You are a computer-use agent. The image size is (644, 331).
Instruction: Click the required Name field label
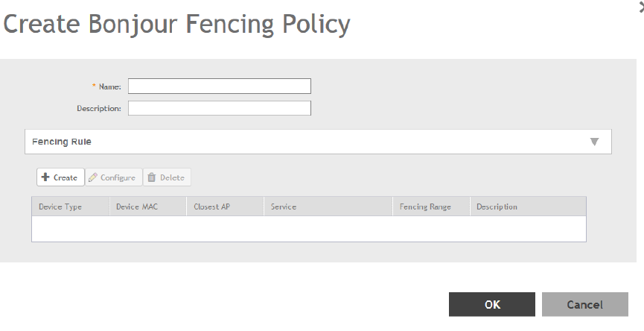coord(110,86)
